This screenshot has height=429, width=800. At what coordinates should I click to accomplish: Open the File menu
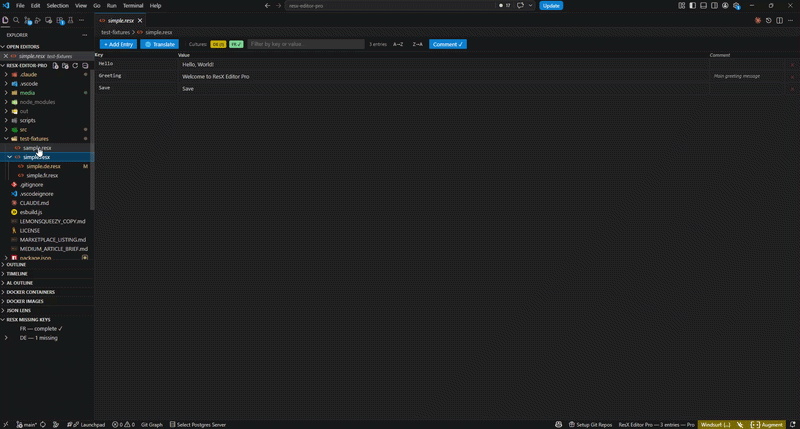(20, 6)
